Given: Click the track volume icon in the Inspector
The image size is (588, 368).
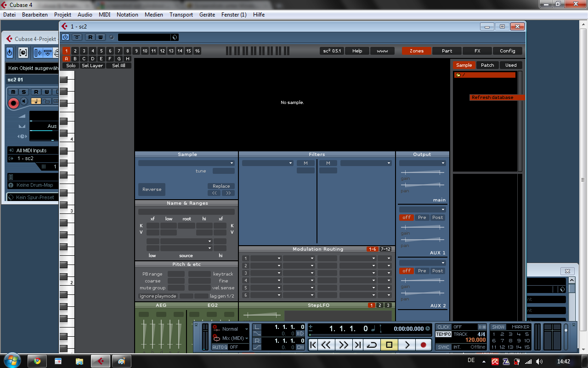Looking at the screenshot, I should pos(22,116).
